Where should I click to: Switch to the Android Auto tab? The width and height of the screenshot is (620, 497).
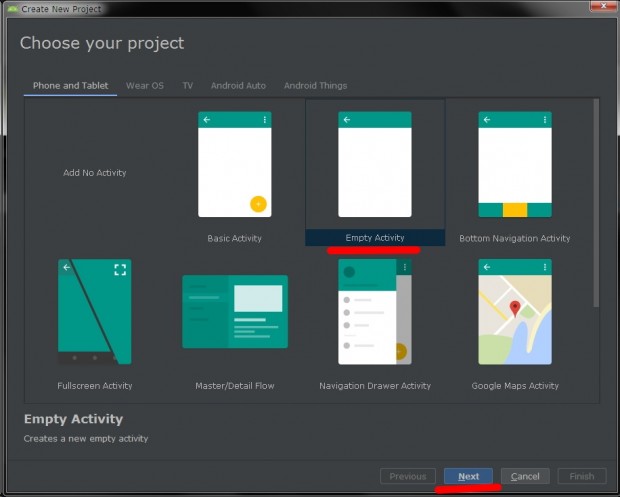point(238,86)
